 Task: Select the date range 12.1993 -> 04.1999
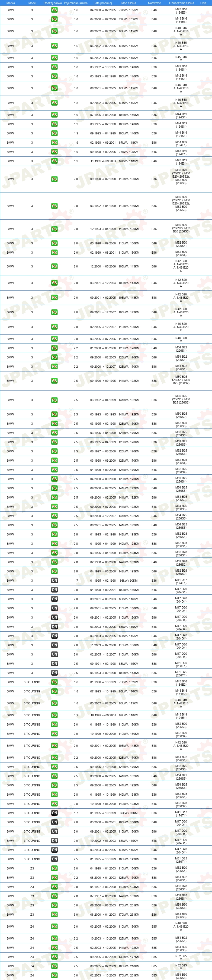tap(103, 229)
